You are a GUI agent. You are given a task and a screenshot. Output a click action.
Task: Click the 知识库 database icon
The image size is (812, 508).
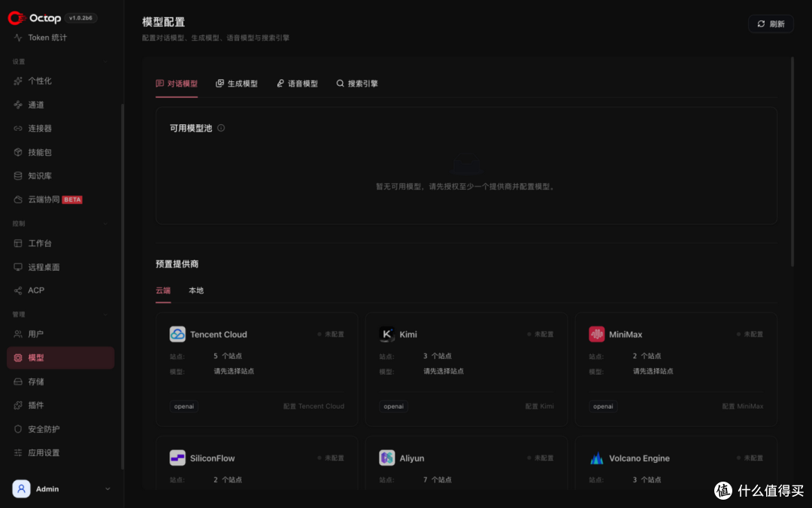tap(18, 175)
